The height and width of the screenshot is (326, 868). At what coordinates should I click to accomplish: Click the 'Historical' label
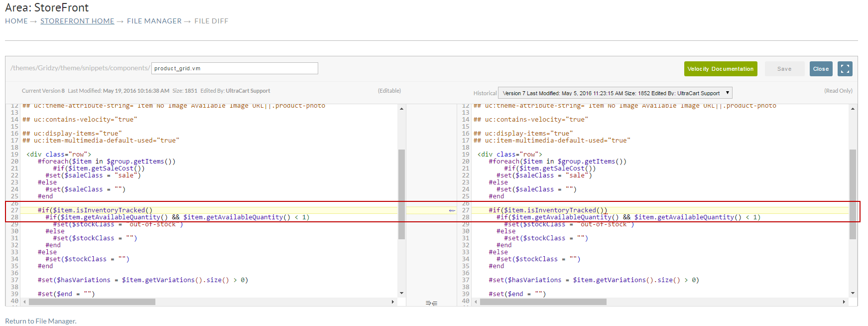(x=485, y=93)
